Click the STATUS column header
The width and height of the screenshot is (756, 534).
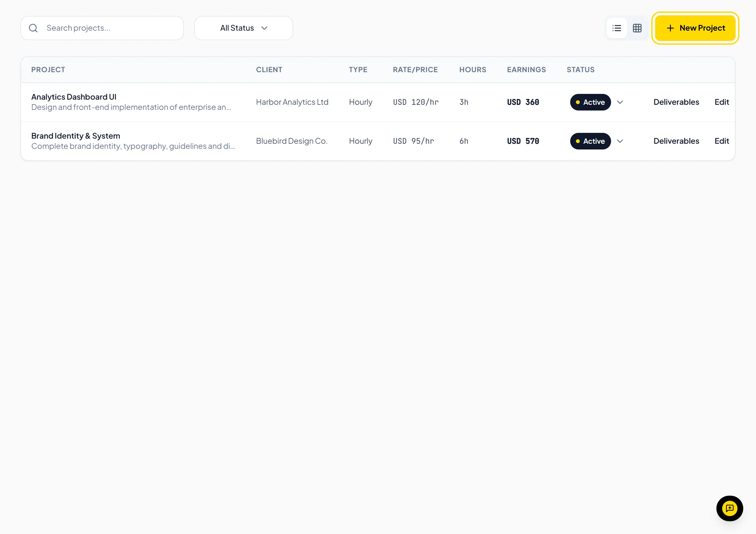pyautogui.click(x=580, y=70)
